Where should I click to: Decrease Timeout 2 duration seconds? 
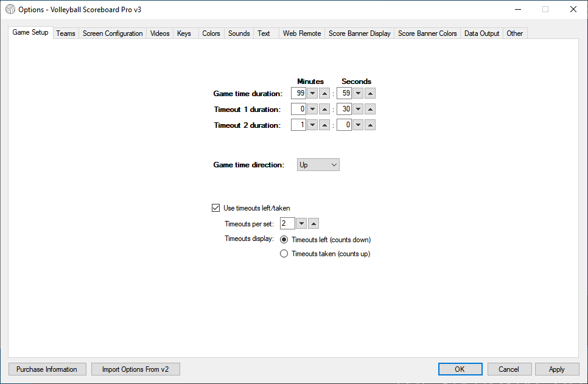pos(358,125)
